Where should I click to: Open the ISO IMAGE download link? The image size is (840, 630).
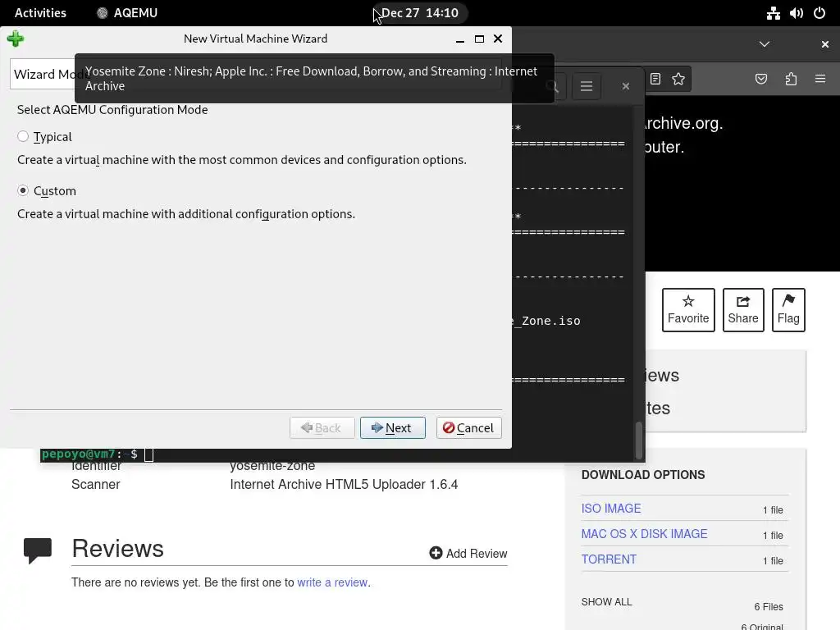pyautogui.click(x=611, y=509)
